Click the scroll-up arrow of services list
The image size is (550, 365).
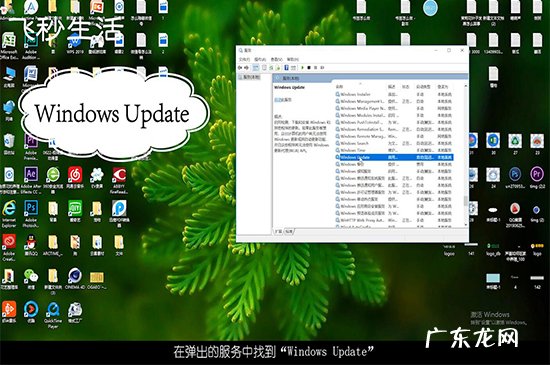(466, 86)
